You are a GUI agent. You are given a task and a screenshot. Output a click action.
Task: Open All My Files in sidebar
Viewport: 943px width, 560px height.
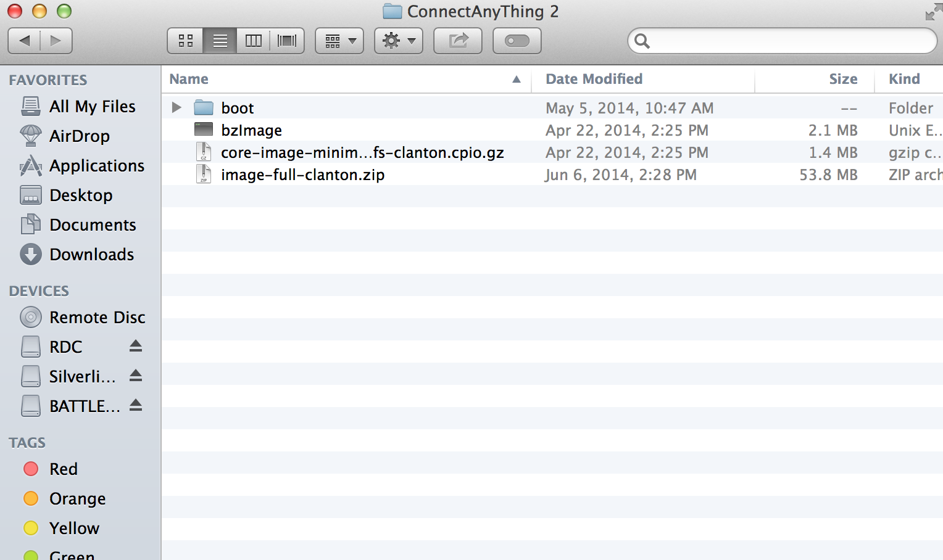click(93, 106)
